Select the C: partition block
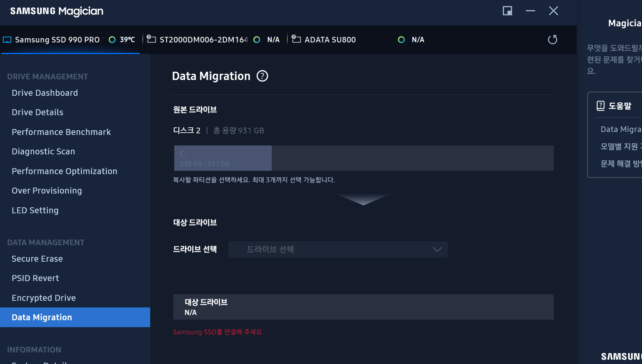The image size is (642, 364). [223, 158]
